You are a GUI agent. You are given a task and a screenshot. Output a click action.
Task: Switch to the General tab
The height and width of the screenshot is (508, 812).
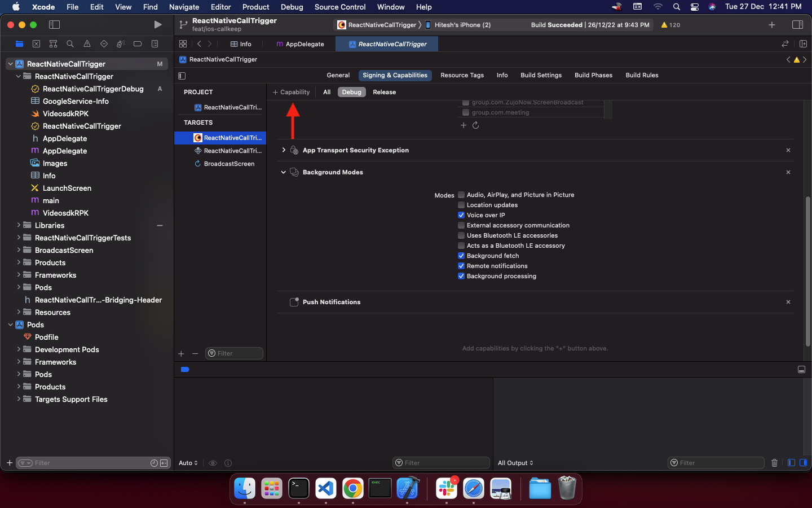coord(338,75)
